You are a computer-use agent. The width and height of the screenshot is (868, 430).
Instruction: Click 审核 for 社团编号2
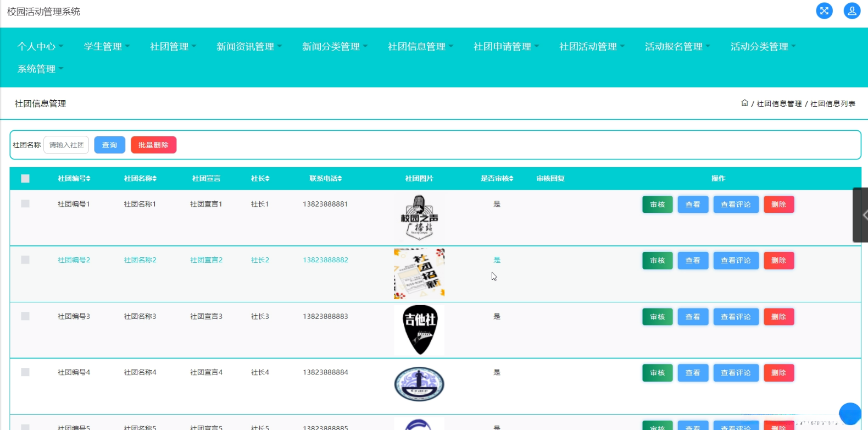[658, 261]
